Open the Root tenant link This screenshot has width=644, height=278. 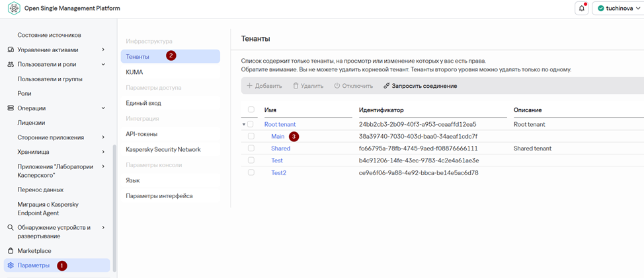(280, 124)
